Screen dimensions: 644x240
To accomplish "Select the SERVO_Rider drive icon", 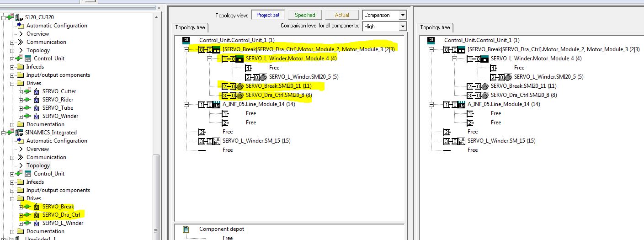I will coord(36,100).
